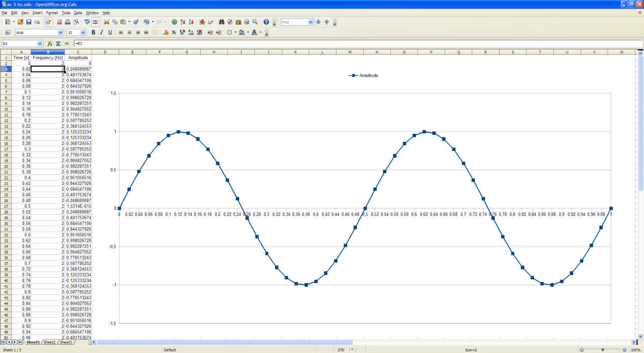
Task: Click column C header
Action: [x=78, y=52]
